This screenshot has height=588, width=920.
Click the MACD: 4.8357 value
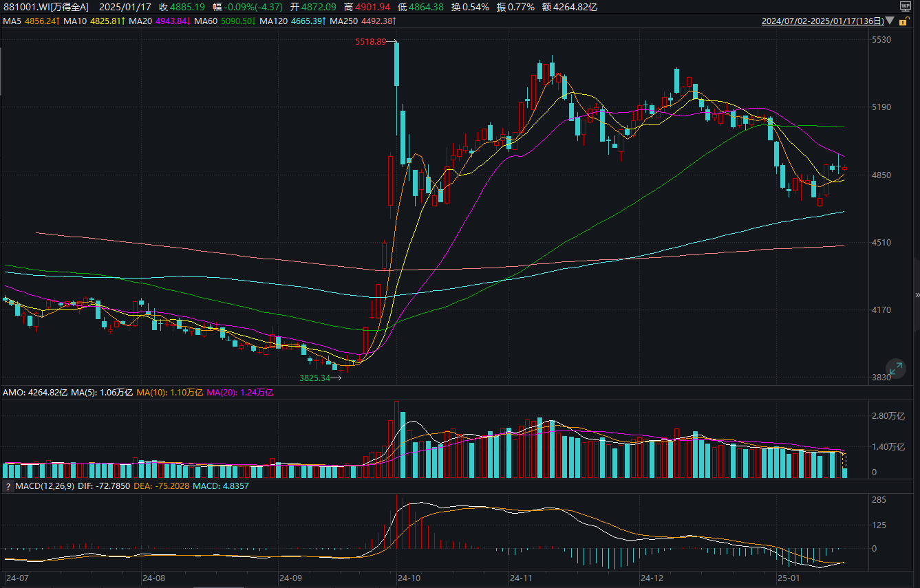click(220, 486)
